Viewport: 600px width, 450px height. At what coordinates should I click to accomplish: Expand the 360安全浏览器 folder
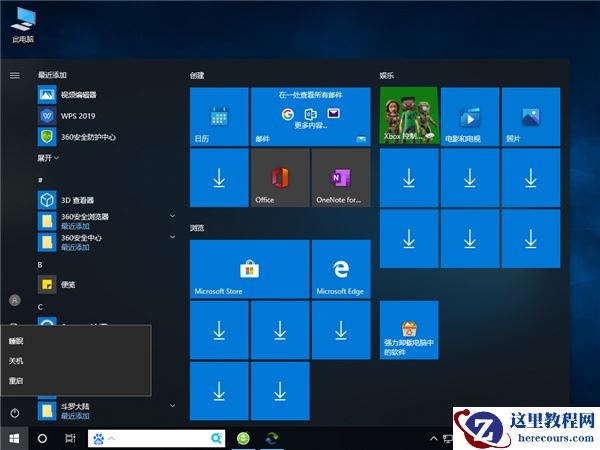[172, 216]
